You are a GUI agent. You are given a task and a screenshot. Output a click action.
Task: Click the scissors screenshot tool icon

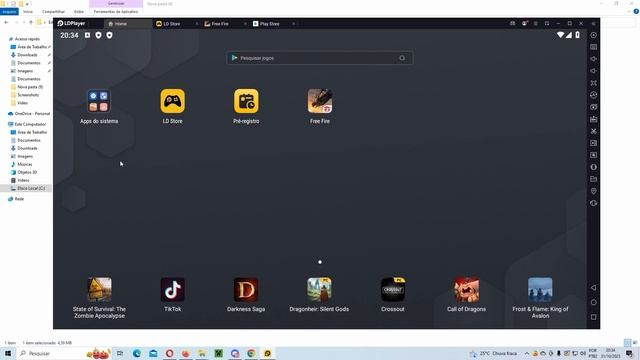(x=593, y=131)
